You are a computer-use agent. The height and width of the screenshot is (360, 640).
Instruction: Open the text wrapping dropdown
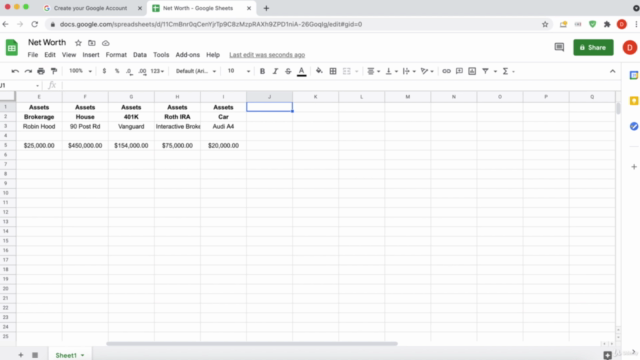tap(409, 71)
